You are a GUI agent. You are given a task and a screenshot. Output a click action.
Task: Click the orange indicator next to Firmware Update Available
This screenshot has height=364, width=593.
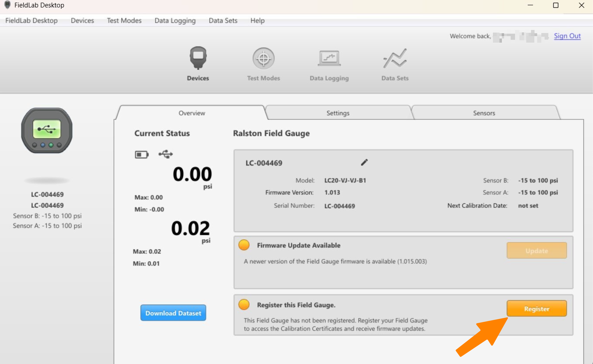(244, 245)
